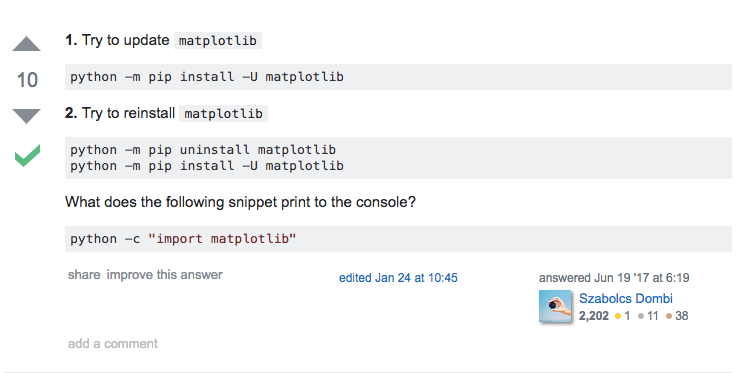
Task: Click the pip install -U matplotlib code block
Action: tap(398, 77)
